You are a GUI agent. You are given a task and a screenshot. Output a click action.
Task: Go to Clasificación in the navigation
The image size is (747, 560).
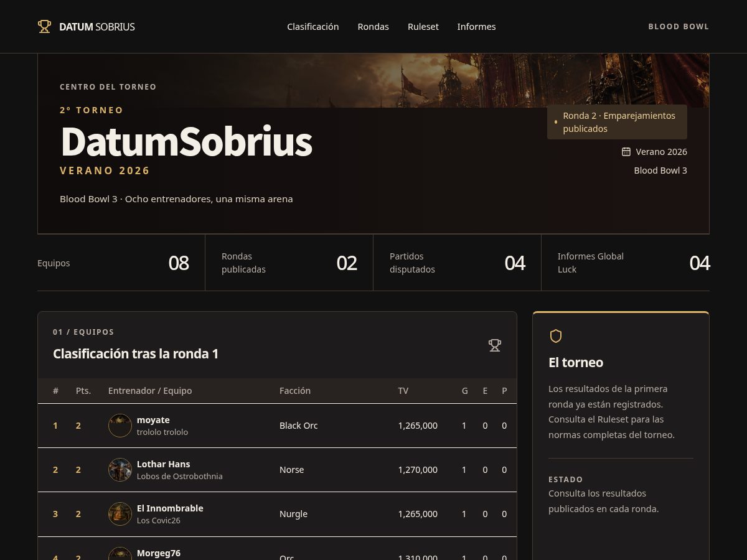(313, 27)
